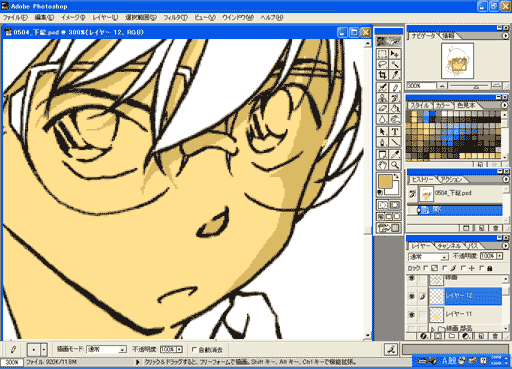Select the Slice tool

[x=395, y=75]
